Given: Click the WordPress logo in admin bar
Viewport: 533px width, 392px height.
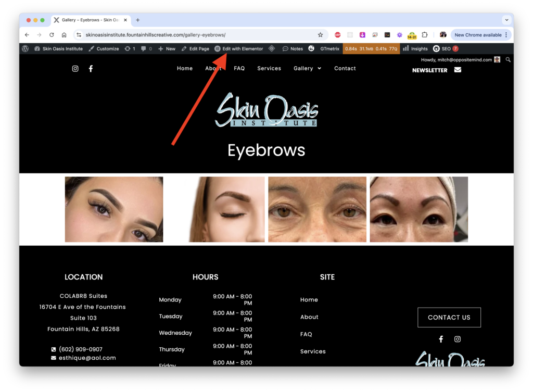Looking at the screenshot, I should pos(25,48).
